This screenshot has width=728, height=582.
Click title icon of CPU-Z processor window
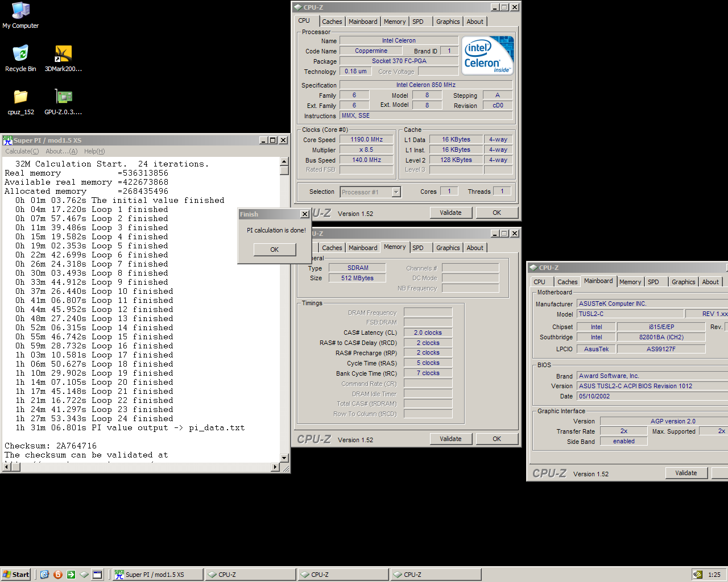click(x=297, y=7)
